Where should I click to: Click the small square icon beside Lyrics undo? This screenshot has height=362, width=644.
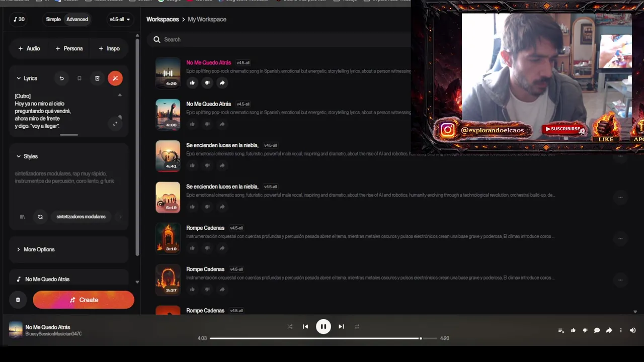pyautogui.click(x=79, y=78)
